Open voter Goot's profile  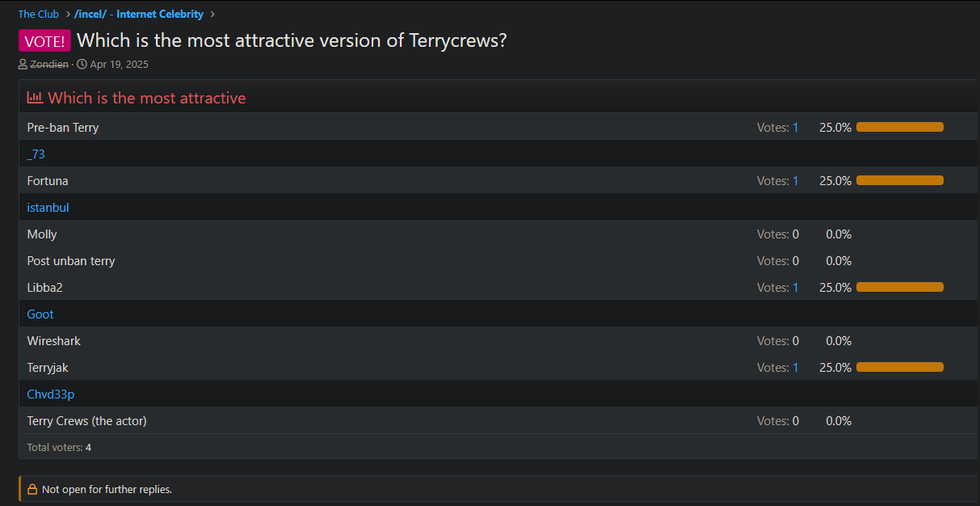[40, 314]
